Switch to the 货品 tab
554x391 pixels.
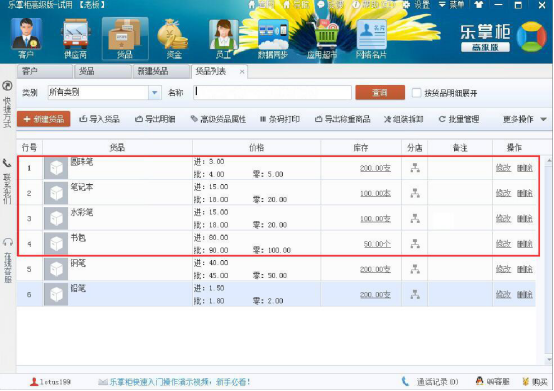click(x=102, y=71)
